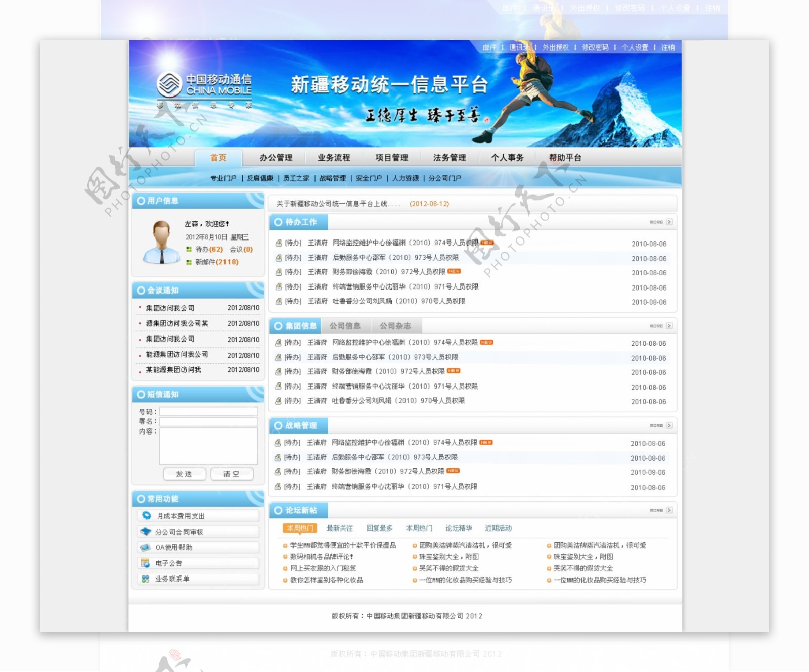Screen dimensions: 809x672
Task: Open OA使用帮助 icon
Action: (145, 547)
